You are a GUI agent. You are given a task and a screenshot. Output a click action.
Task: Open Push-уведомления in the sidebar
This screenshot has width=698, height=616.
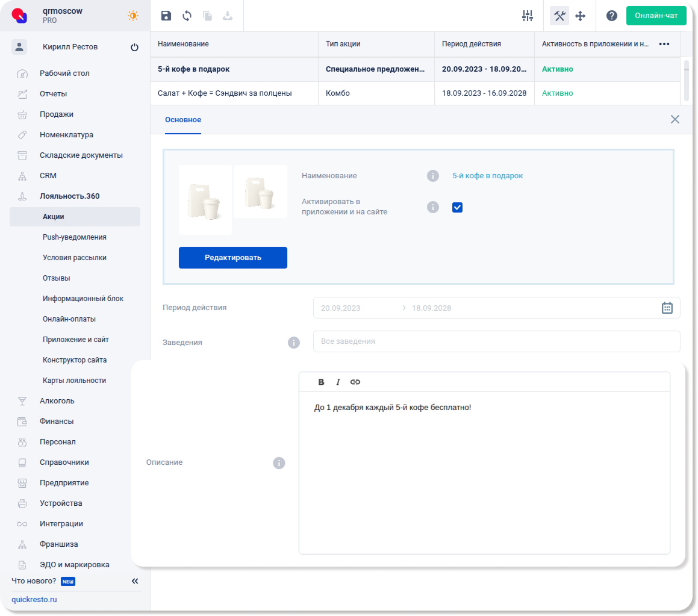coord(74,237)
